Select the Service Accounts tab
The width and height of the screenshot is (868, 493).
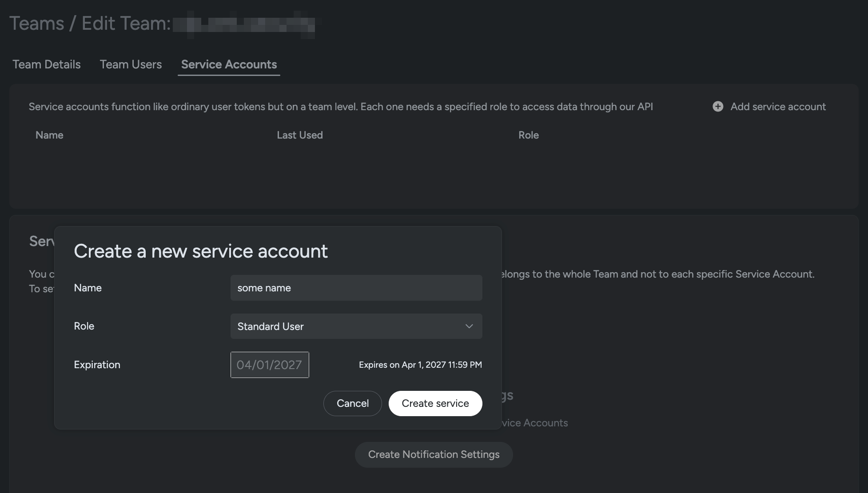click(229, 64)
